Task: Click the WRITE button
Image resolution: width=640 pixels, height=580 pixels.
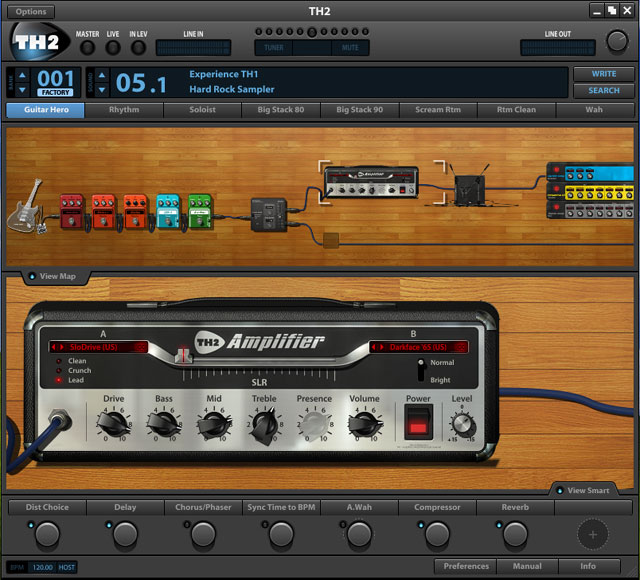Action: (x=604, y=74)
